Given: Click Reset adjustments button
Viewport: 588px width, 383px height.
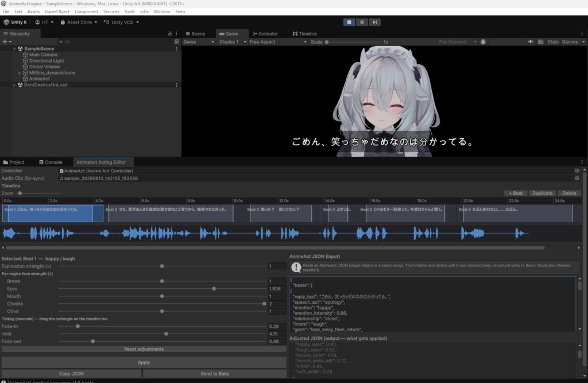Looking at the screenshot, I should pos(144,349).
